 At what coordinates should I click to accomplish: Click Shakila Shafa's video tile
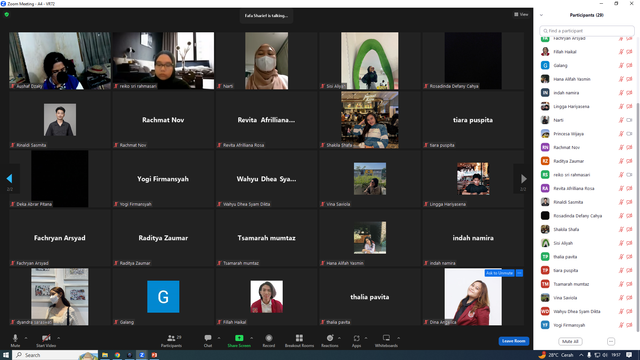[x=370, y=120]
